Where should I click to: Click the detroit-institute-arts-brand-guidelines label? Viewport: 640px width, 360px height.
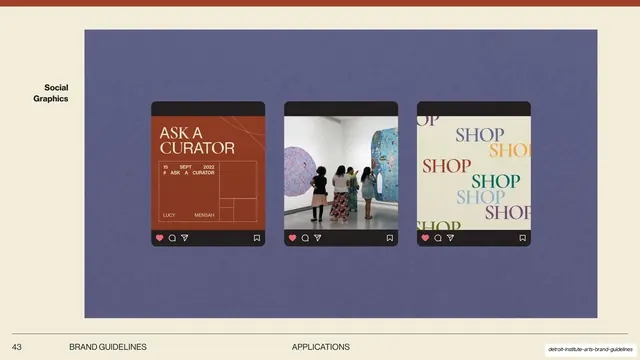coord(590,349)
